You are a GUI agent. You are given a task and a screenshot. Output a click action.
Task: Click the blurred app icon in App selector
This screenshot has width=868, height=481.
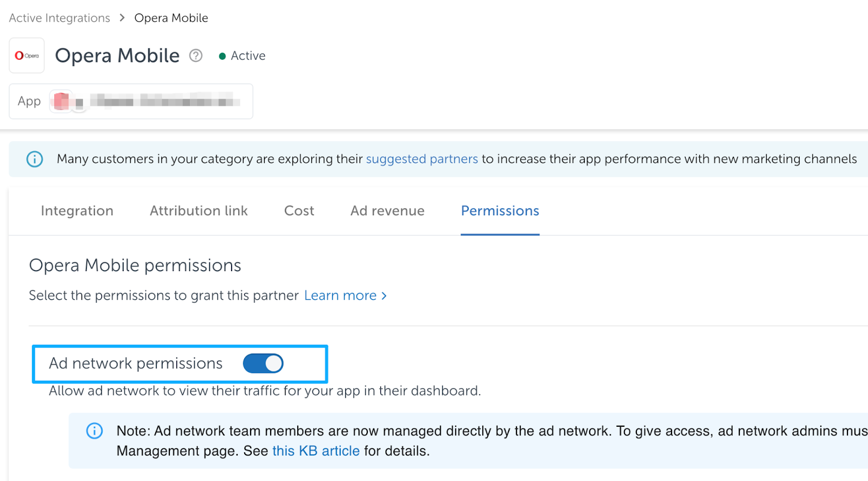tap(61, 101)
